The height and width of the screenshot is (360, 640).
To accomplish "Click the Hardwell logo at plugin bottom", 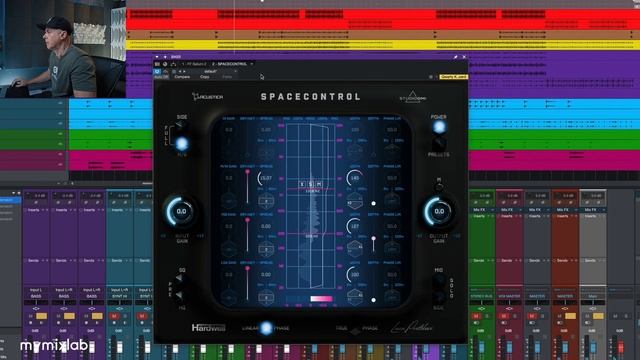I will tap(209, 328).
